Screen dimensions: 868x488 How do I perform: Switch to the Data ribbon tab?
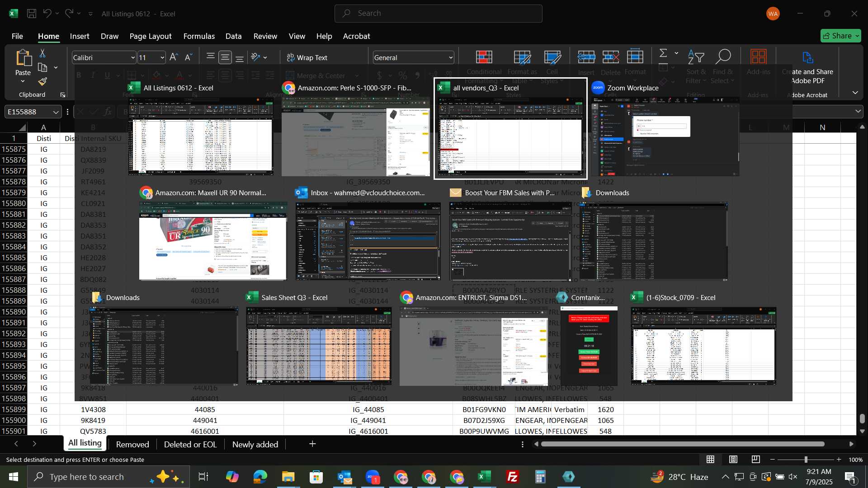[x=234, y=36]
